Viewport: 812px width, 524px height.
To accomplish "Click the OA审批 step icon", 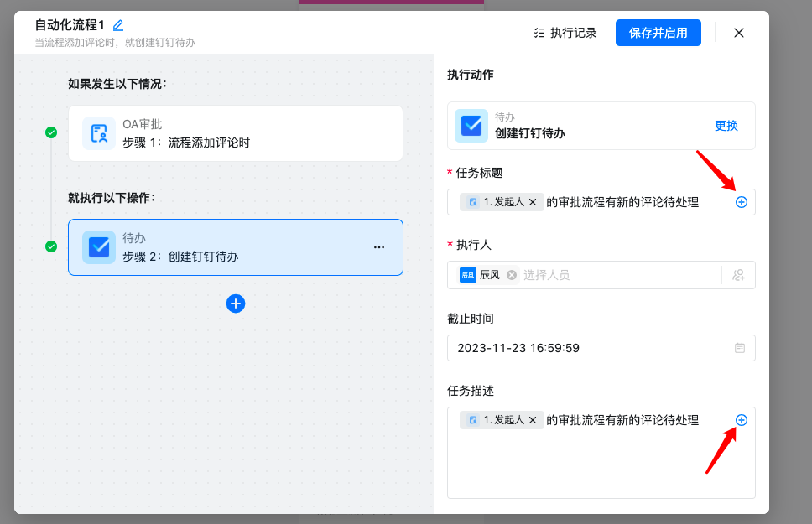I will pos(99,133).
